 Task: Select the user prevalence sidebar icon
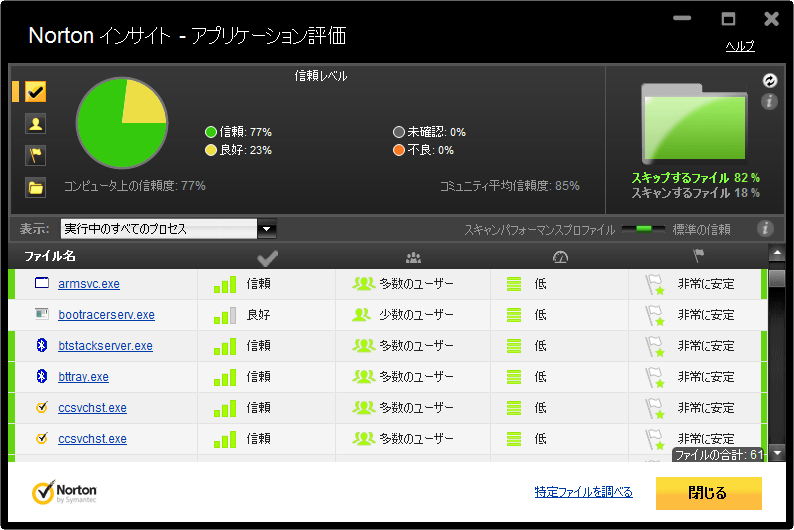(x=35, y=124)
